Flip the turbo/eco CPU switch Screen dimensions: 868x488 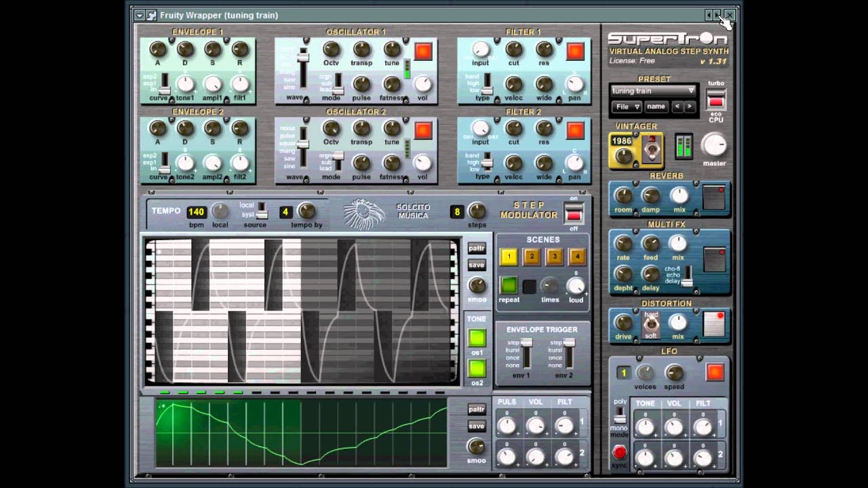716,101
